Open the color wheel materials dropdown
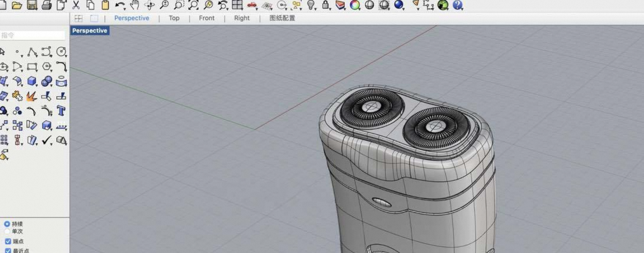Viewport: 644px width, 253px height. coord(355,5)
